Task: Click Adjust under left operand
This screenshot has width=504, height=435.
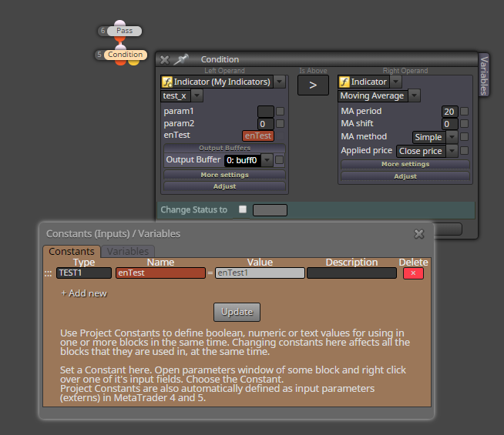Action: click(224, 186)
